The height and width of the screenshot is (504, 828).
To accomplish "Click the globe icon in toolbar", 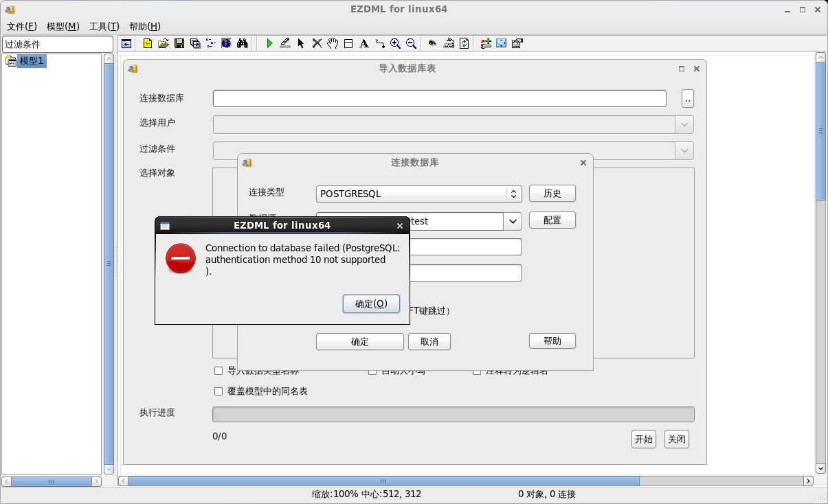I will [x=226, y=43].
